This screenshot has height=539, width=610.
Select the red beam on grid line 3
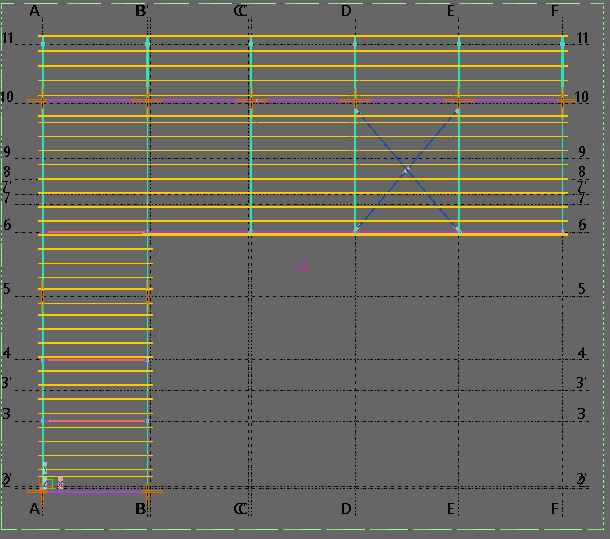[95, 421]
